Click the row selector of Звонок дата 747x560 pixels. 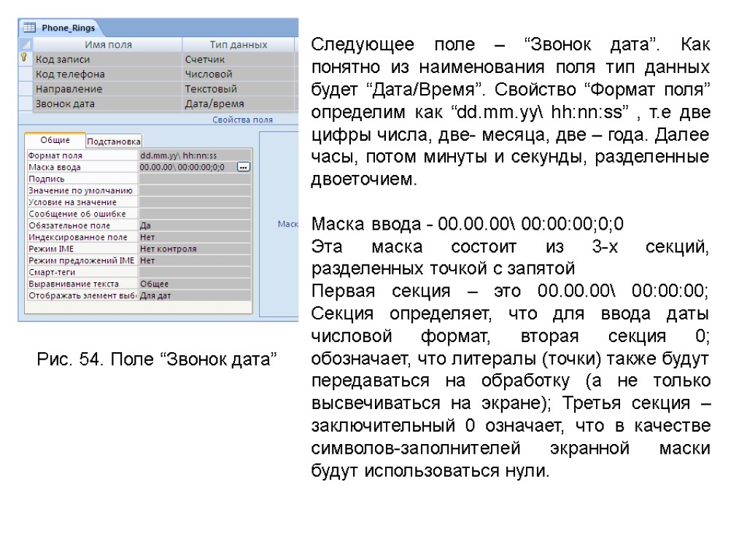pyautogui.click(x=26, y=104)
